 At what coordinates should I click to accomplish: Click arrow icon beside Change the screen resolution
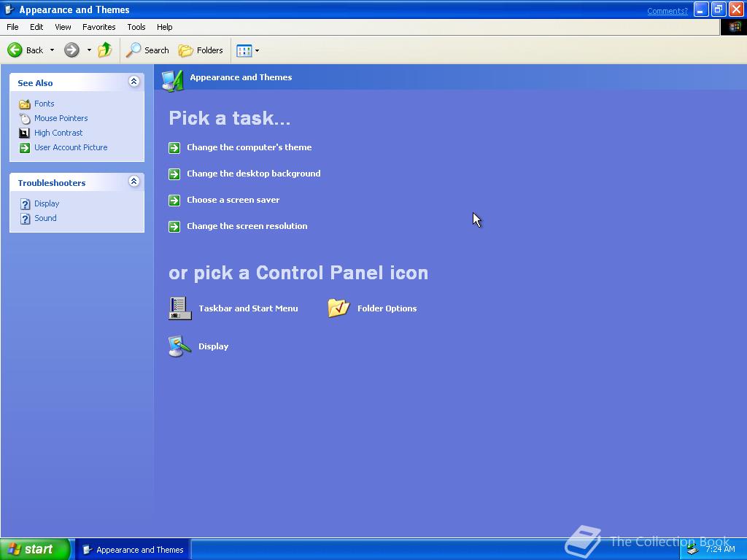click(174, 226)
